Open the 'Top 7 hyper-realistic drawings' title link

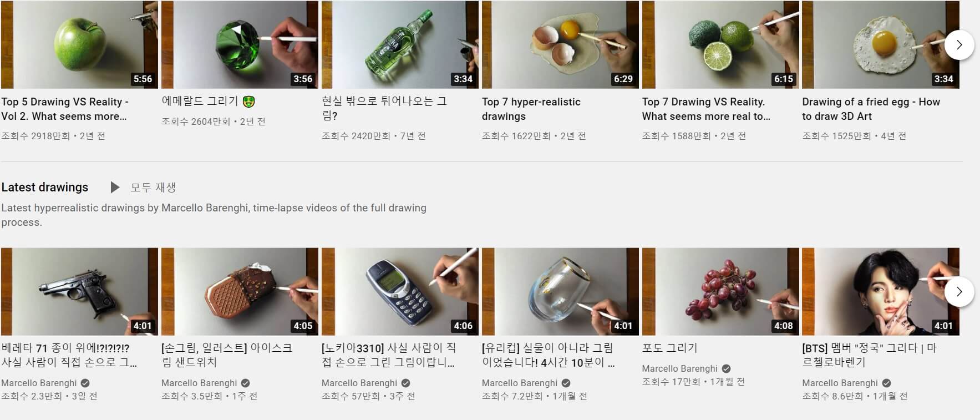pos(531,109)
